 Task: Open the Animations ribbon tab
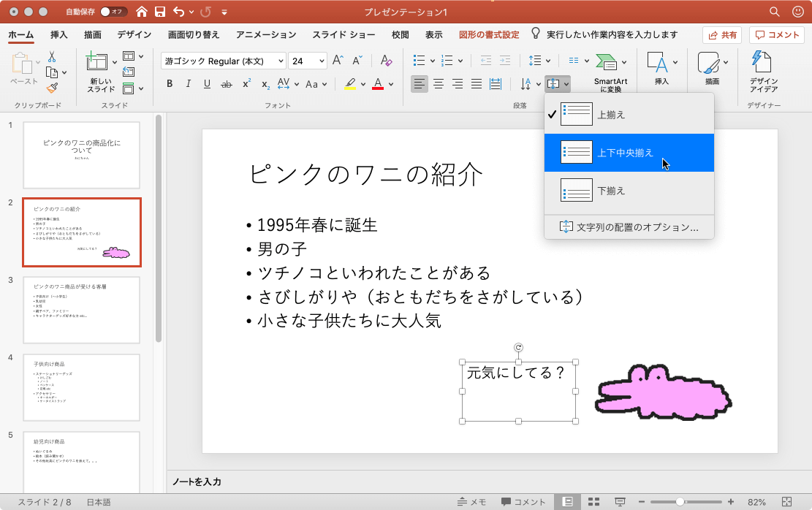(266, 34)
